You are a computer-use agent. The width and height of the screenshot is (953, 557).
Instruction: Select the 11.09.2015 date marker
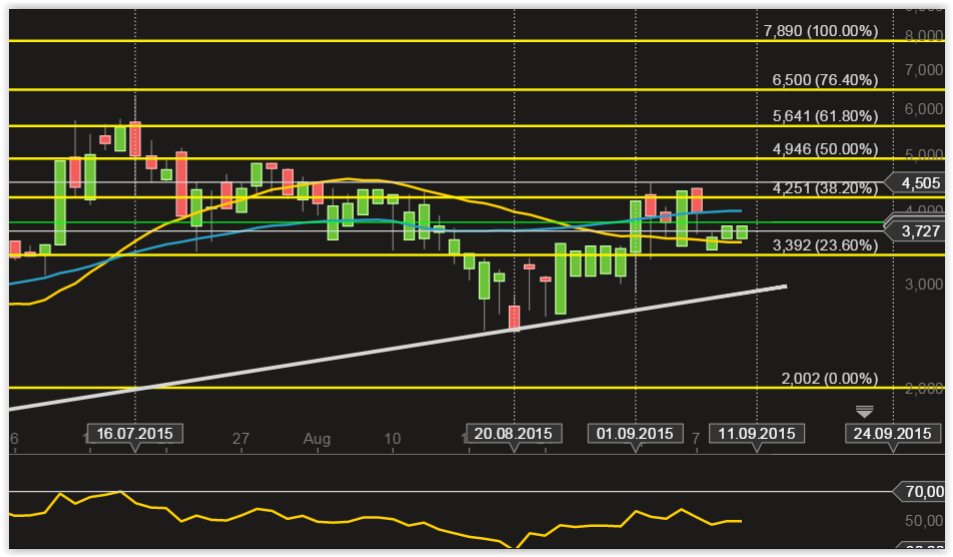[x=757, y=434]
